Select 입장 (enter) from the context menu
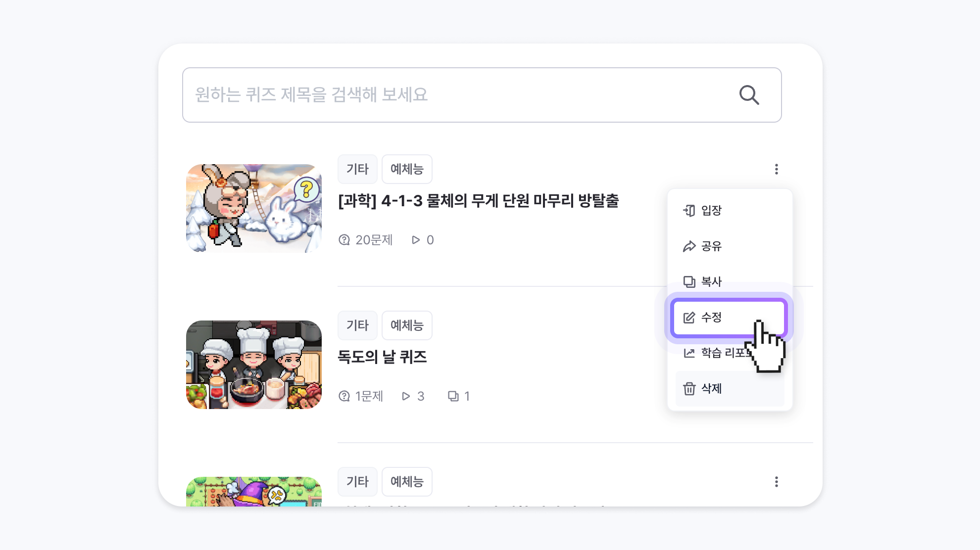Screen dimensions: 980x550 (x=730, y=211)
